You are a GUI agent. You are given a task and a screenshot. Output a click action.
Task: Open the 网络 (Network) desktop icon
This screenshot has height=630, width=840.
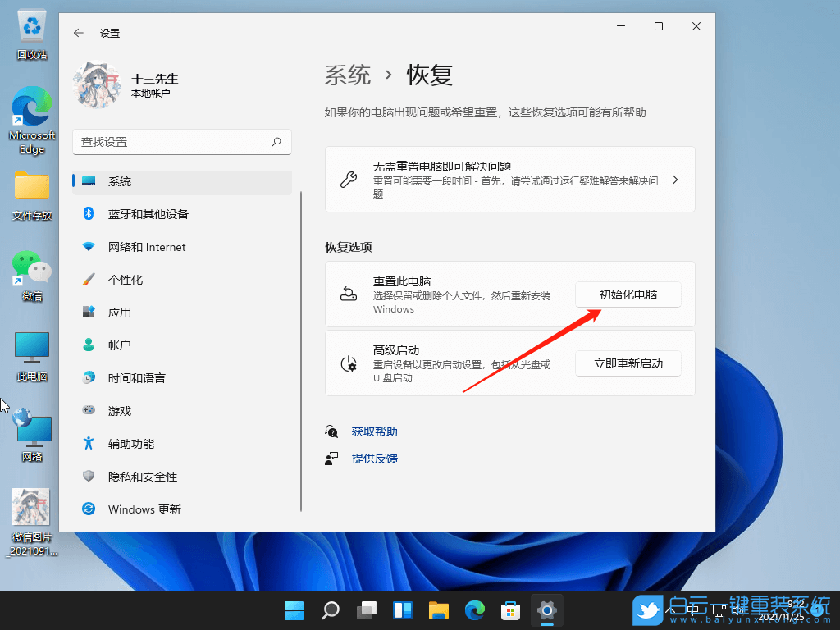[31, 431]
